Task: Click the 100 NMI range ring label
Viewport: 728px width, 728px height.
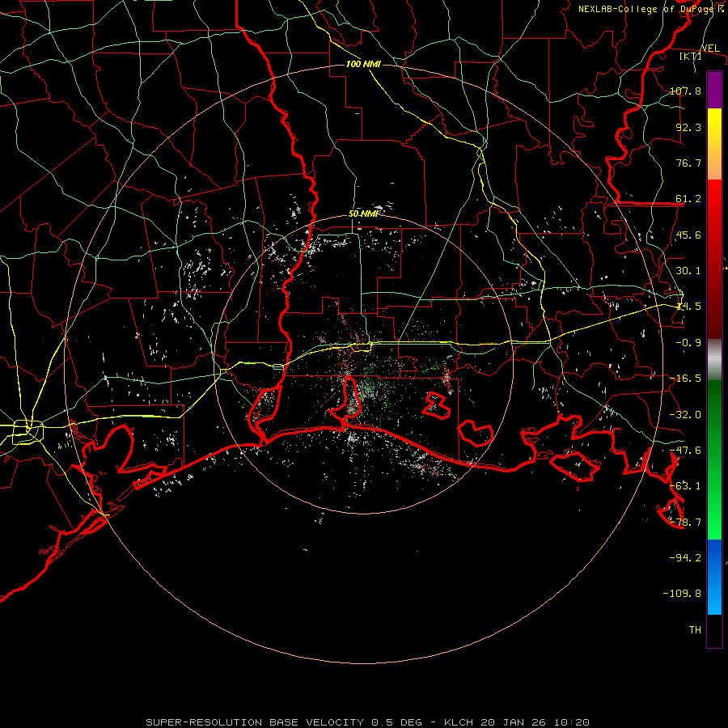Action: pyautogui.click(x=363, y=64)
